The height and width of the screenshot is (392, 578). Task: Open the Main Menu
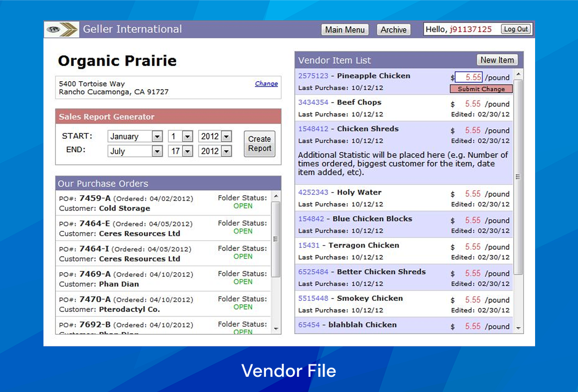[345, 29]
